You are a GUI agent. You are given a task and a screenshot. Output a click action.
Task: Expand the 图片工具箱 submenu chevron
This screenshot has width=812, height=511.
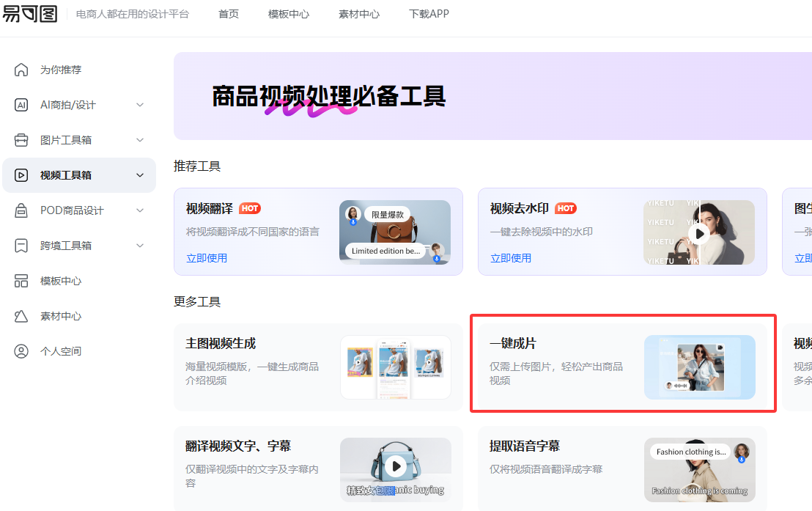140,140
